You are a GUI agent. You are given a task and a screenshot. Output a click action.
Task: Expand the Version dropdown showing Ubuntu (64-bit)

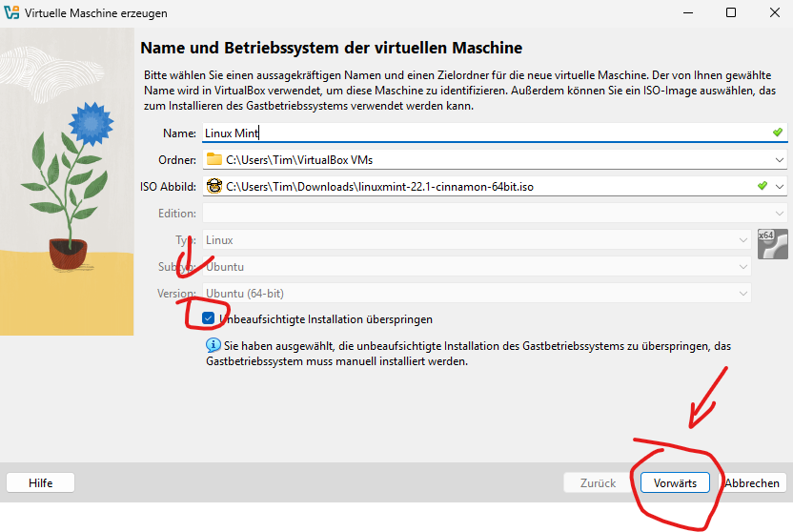pyautogui.click(x=742, y=294)
